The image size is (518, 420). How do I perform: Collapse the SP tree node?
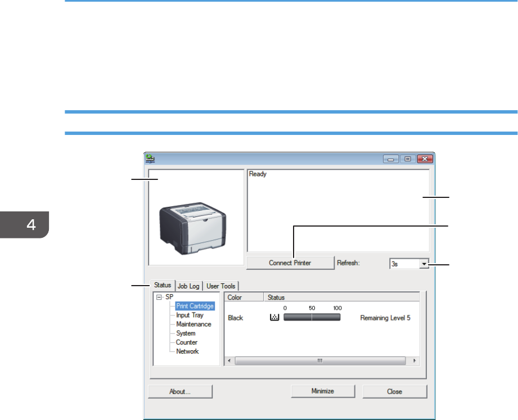(159, 297)
